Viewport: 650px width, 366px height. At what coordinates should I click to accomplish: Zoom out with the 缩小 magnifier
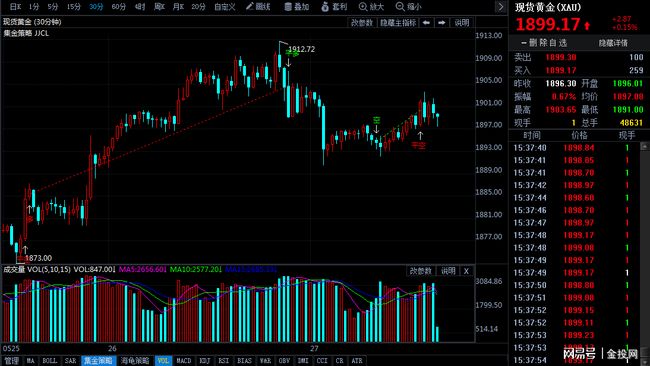click(x=409, y=7)
